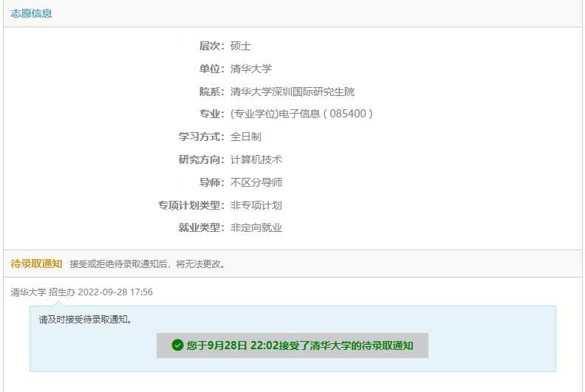
Task: Select the '非定向就业' employment type value
Action: pyautogui.click(x=256, y=227)
